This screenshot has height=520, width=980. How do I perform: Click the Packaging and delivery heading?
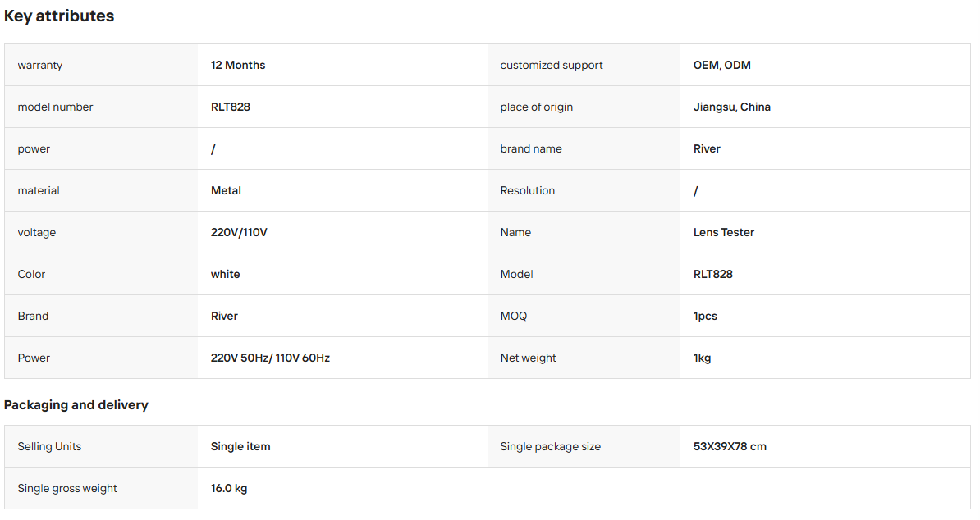pos(76,404)
